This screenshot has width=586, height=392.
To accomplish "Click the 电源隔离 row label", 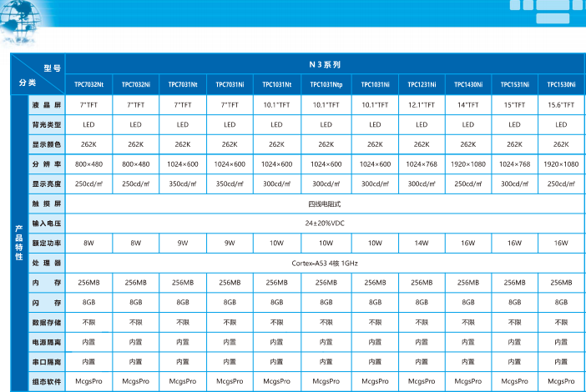I will tap(47, 341).
